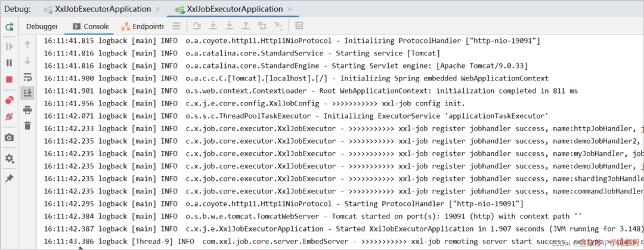Click the print console icon
Viewport: 644px width, 250px height.
27,110
